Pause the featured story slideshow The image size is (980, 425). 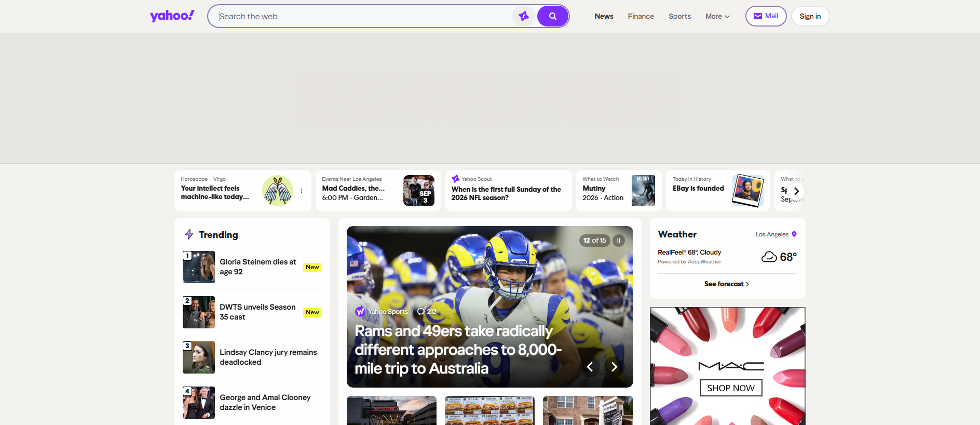coord(619,241)
